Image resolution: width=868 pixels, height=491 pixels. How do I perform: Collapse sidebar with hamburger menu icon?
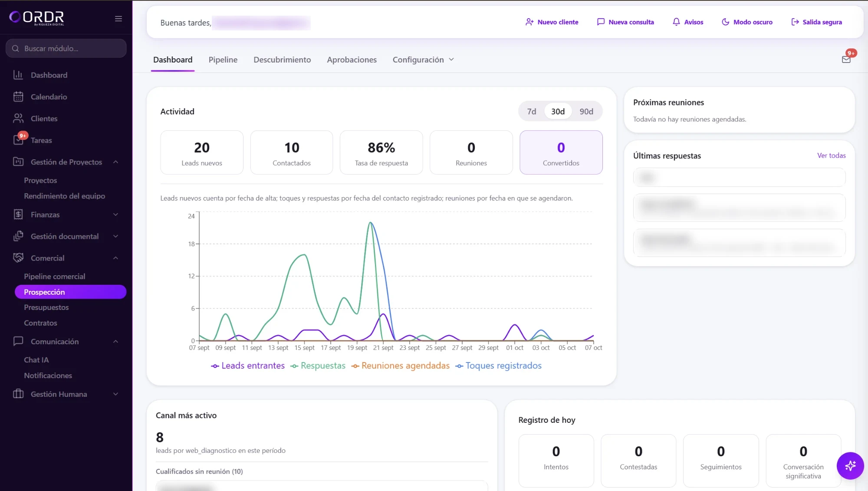(x=118, y=19)
